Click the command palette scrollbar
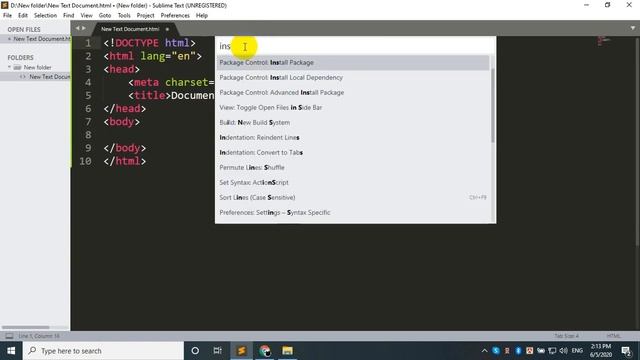This screenshot has width=640, height=360. (x=493, y=105)
